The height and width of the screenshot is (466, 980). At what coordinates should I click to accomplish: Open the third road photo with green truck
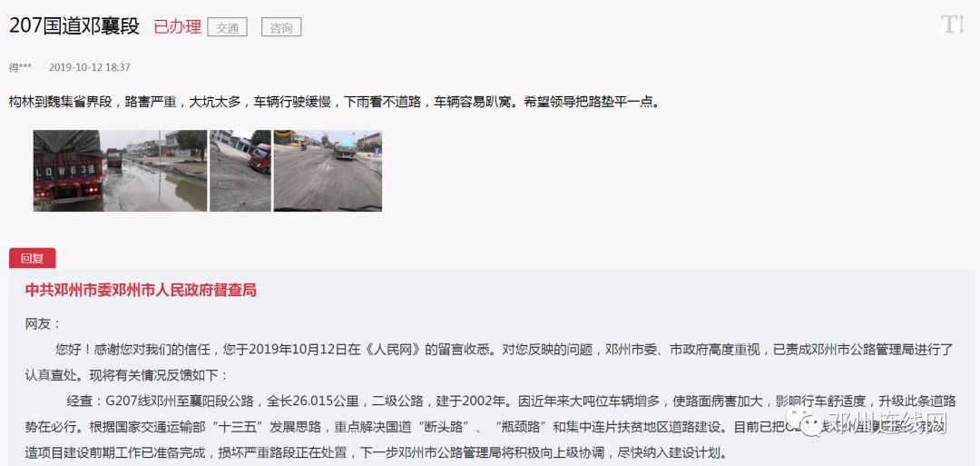328,171
